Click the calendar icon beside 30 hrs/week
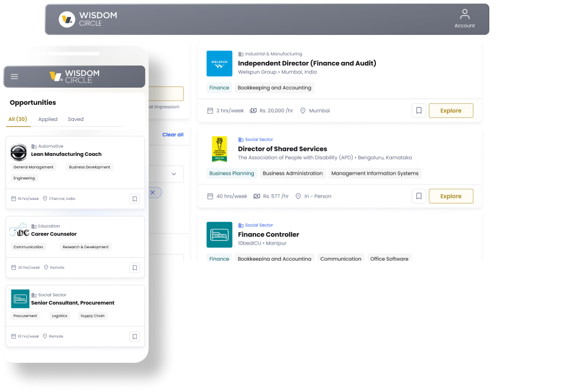 [14, 268]
